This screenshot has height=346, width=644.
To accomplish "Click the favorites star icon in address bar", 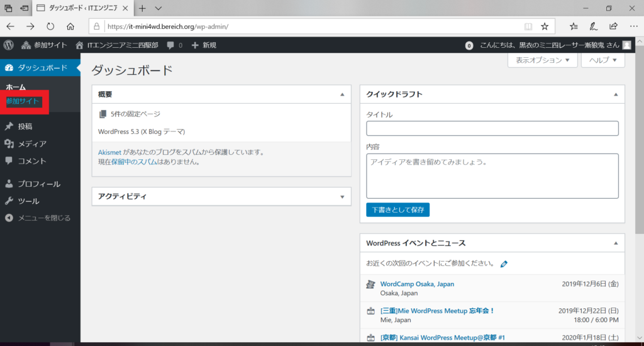I will point(545,26).
